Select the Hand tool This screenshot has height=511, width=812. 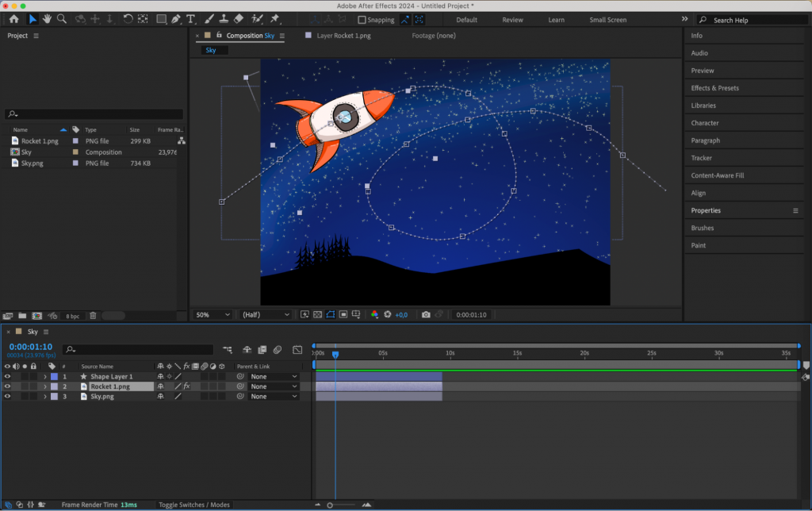tap(48, 19)
